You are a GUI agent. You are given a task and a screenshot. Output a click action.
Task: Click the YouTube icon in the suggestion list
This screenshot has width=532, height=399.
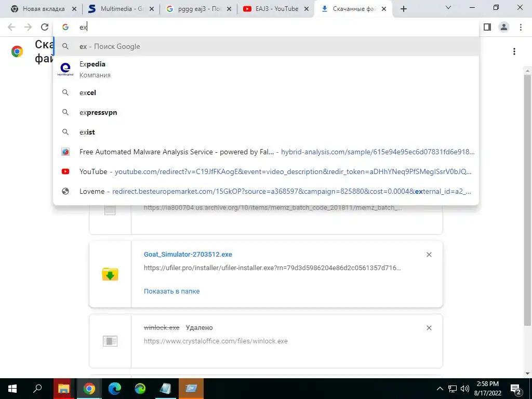tap(65, 171)
